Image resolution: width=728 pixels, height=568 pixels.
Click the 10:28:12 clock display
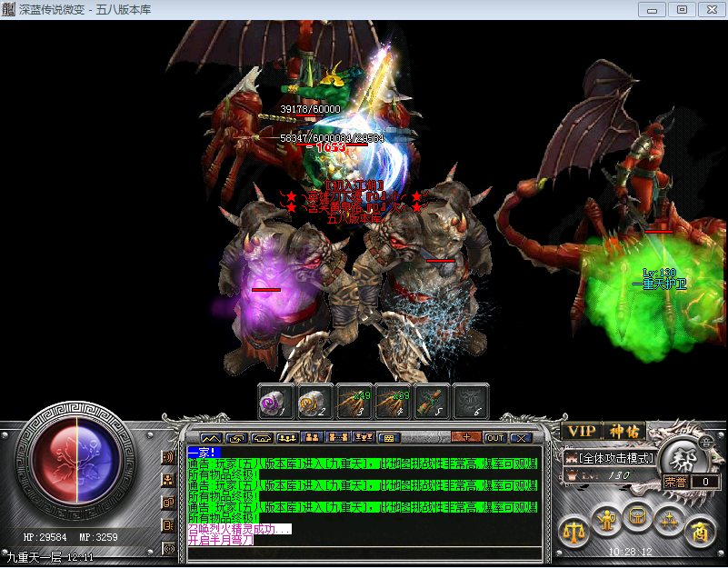coord(630,552)
